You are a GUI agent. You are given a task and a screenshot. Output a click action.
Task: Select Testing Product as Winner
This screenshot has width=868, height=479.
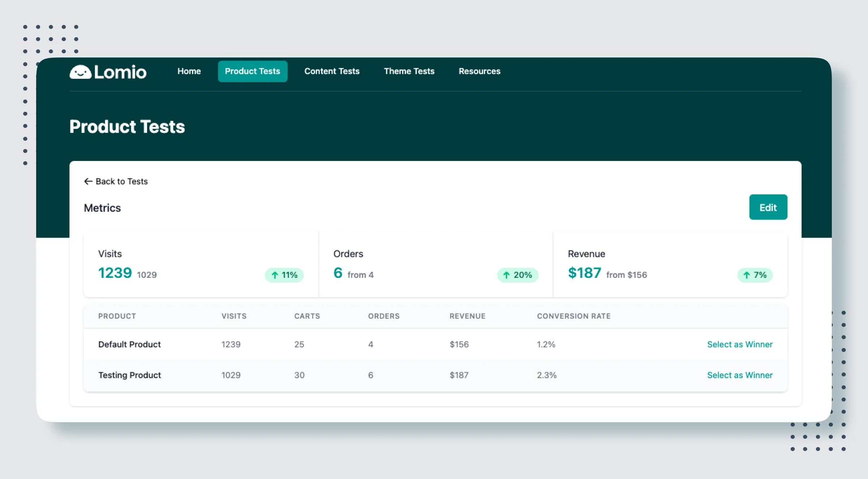pos(740,375)
